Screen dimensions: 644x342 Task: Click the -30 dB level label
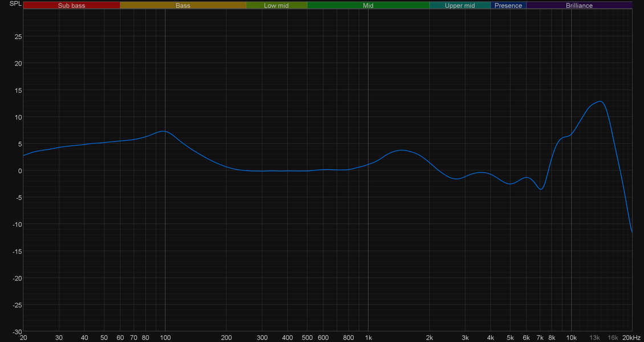pyautogui.click(x=17, y=331)
